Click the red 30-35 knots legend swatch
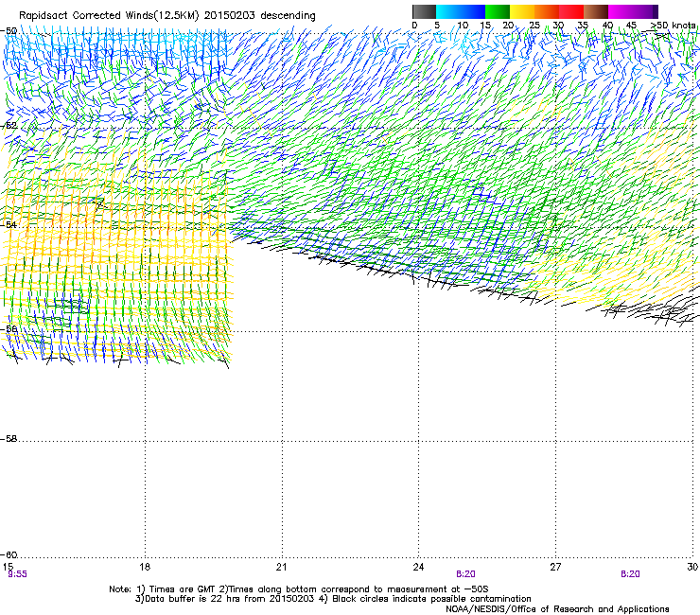 tap(571, 11)
